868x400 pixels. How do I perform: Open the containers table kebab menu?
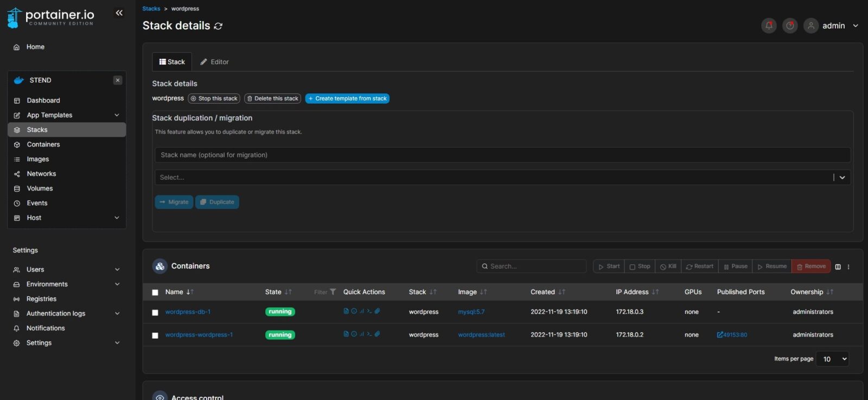(848, 266)
